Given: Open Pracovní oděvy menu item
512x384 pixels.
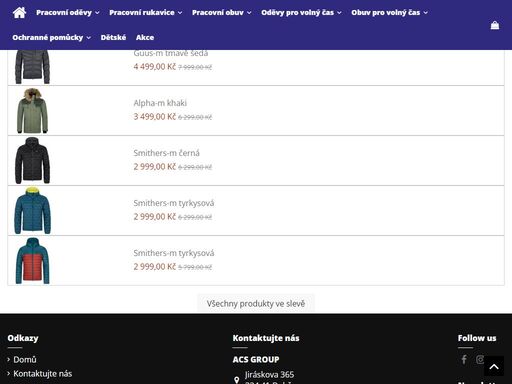Looking at the screenshot, I should pos(64,13).
